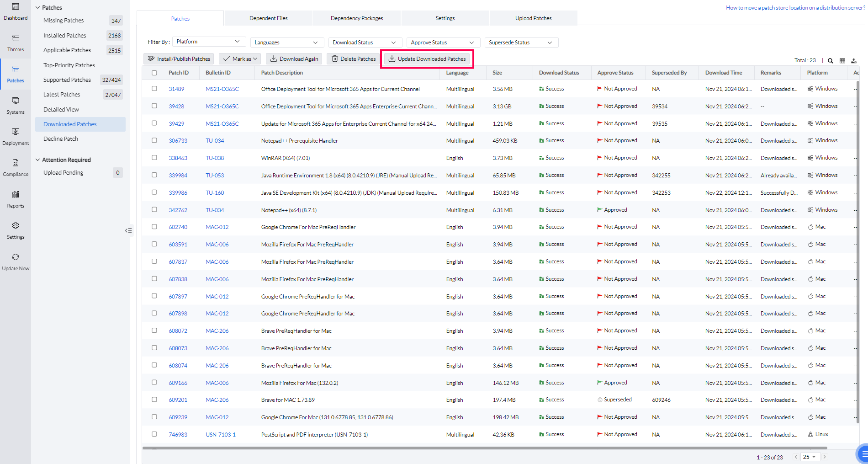Screen dimensions: 868x464
Task: Click the Compliance sidebar icon
Action: pyautogui.click(x=16, y=163)
